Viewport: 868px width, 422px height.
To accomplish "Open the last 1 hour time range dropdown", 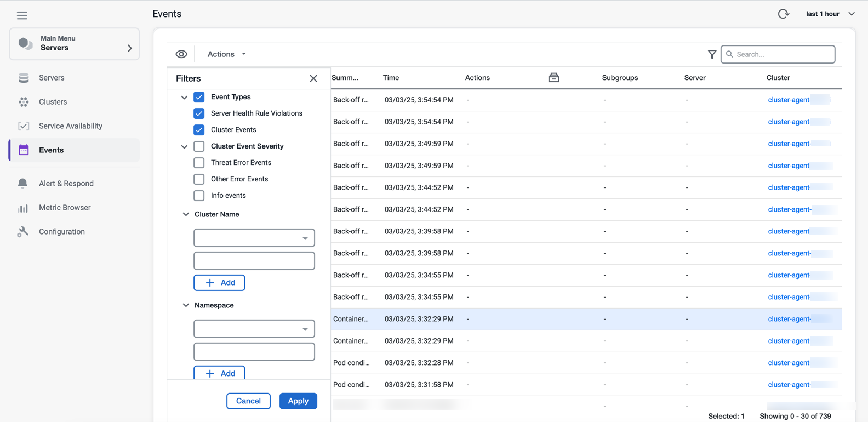I will click(830, 14).
